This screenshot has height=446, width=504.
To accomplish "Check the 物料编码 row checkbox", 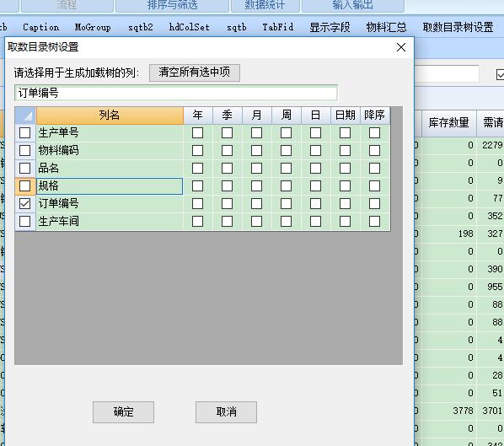I will [x=24, y=150].
